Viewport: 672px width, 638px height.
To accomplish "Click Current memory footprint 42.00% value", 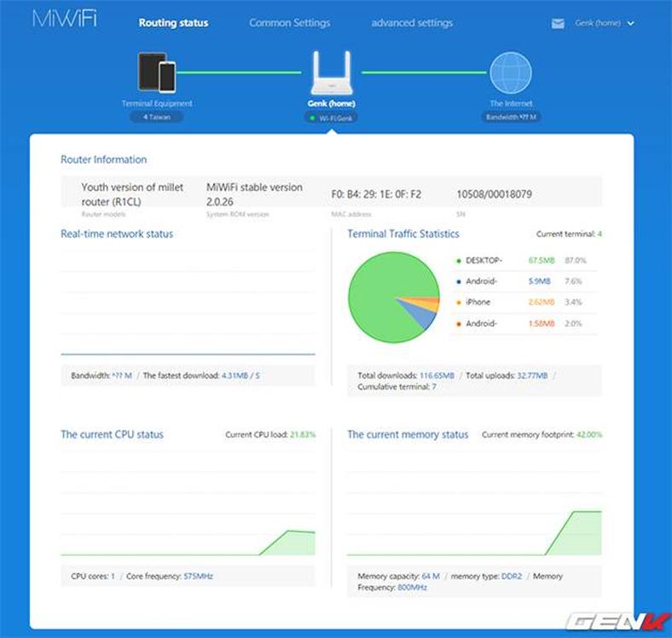I will coord(589,434).
